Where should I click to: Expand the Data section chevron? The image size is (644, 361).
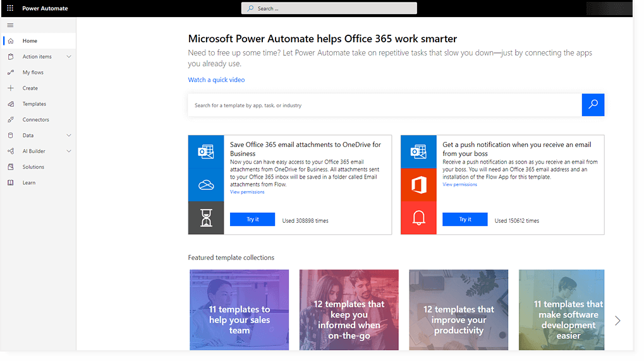click(69, 136)
